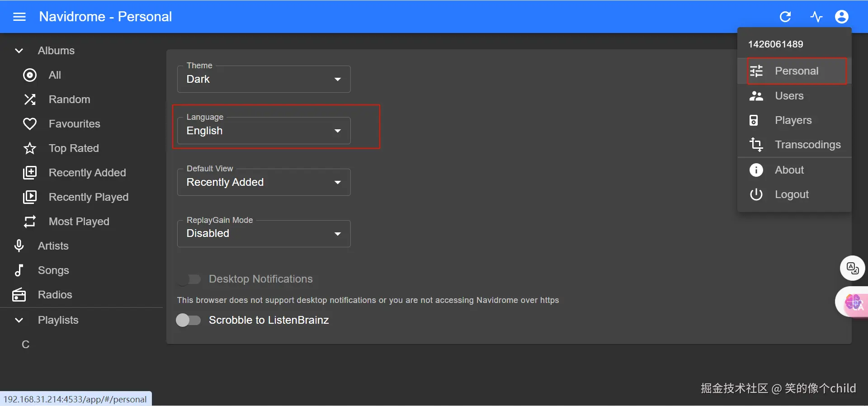Toggle the Desktop Notifications switch

[x=189, y=279]
